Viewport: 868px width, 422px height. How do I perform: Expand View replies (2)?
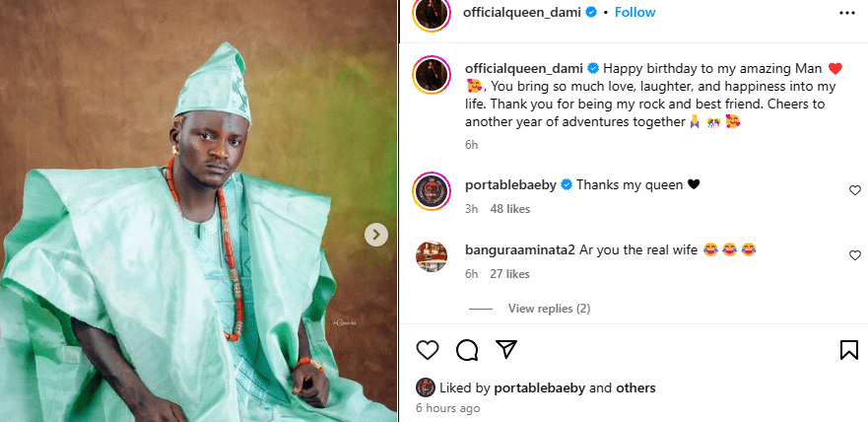(x=549, y=309)
